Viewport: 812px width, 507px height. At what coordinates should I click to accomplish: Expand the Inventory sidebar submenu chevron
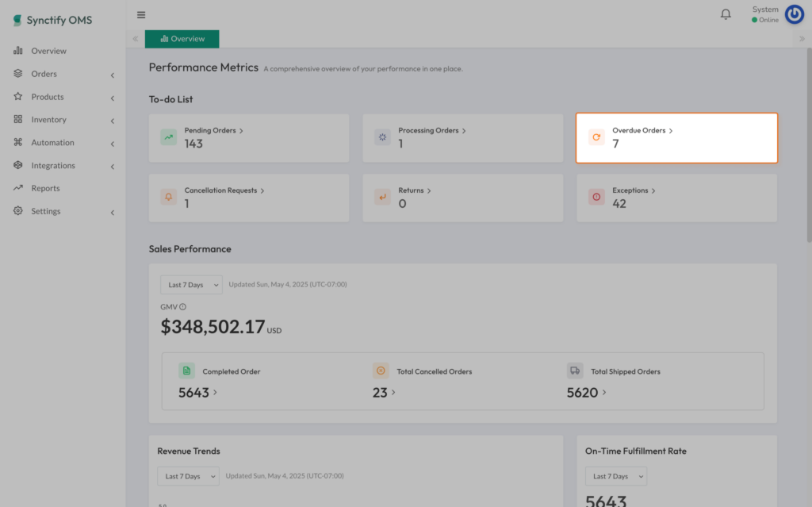pyautogui.click(x=113, y=121)
